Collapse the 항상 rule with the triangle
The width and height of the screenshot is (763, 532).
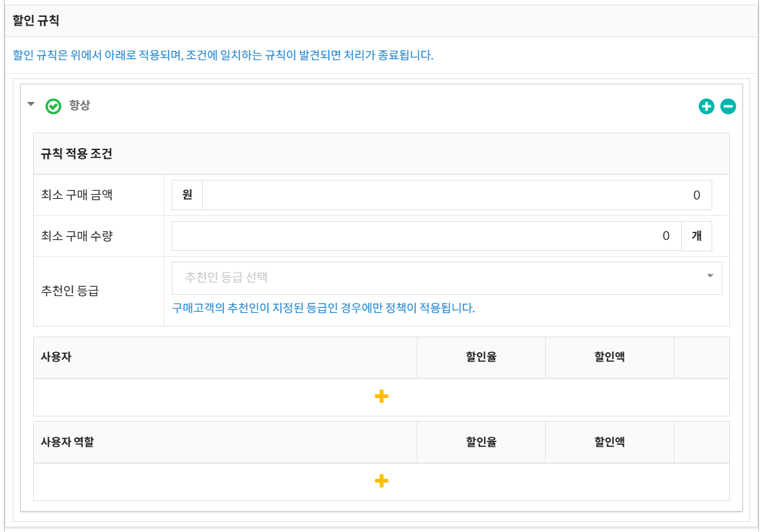tap(31, 103)
